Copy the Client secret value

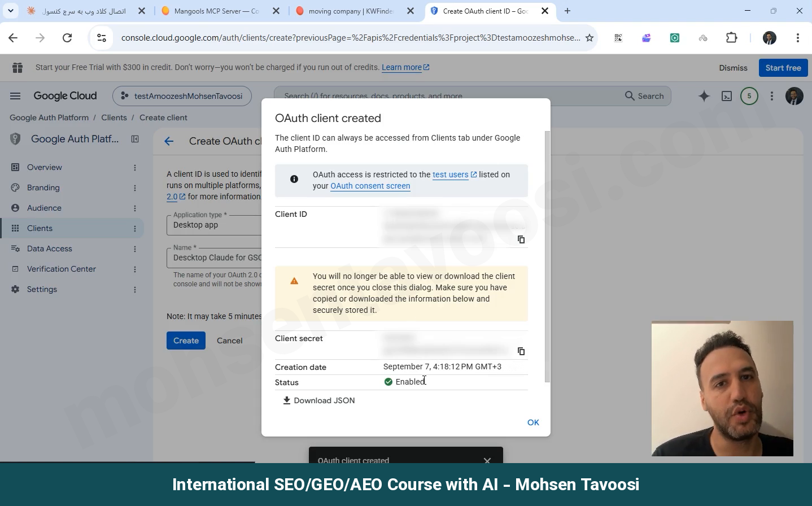521,351
